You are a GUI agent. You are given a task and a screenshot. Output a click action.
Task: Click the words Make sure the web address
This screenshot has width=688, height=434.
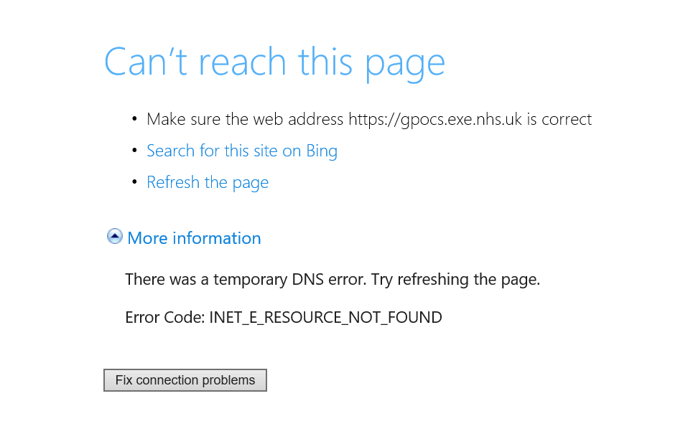coord(245,119)
